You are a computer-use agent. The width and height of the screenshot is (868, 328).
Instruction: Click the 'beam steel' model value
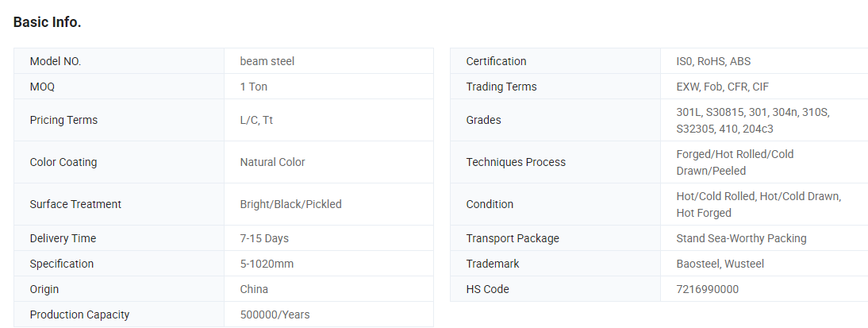(x=267, y=61)
